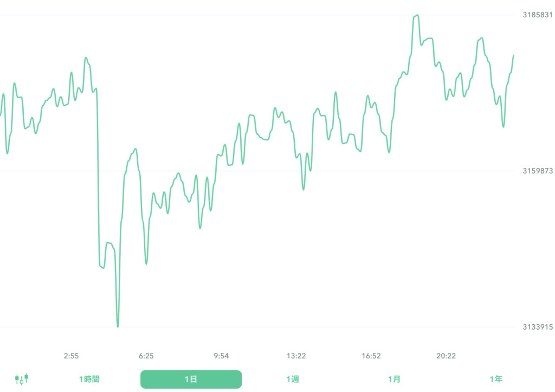
Task: Click the 9:54 time label
Action: [x=222, y=356]
